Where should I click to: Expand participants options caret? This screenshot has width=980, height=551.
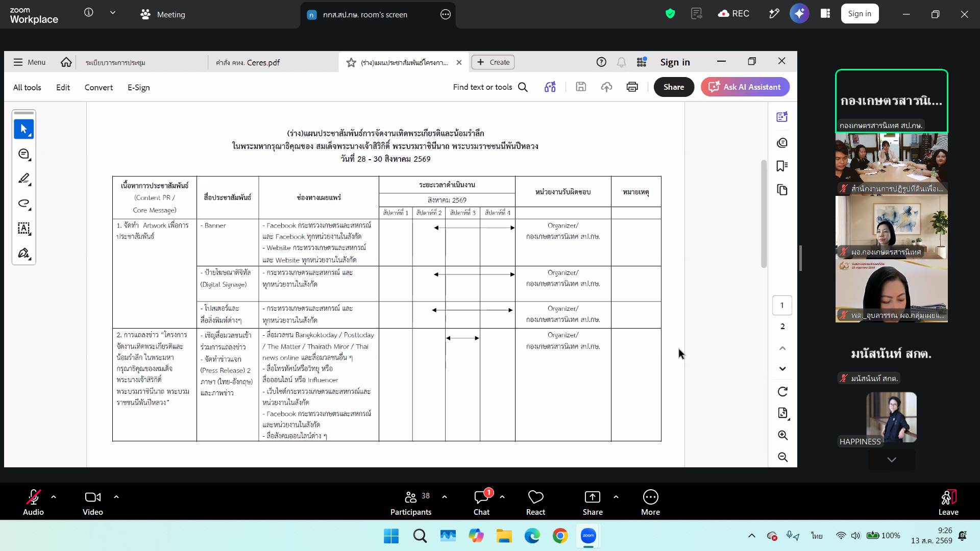tap(445, 497)
